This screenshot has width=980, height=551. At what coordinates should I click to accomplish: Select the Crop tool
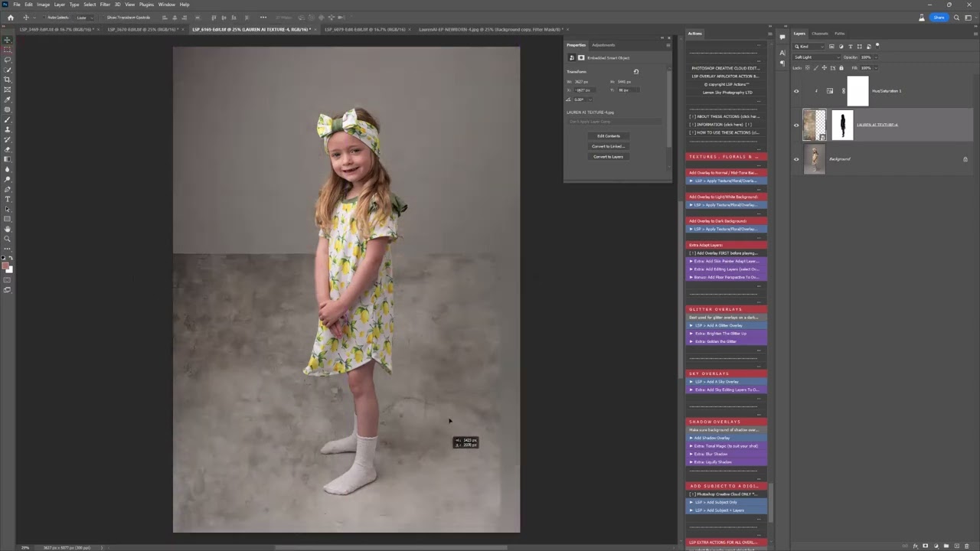coord(8,80)
